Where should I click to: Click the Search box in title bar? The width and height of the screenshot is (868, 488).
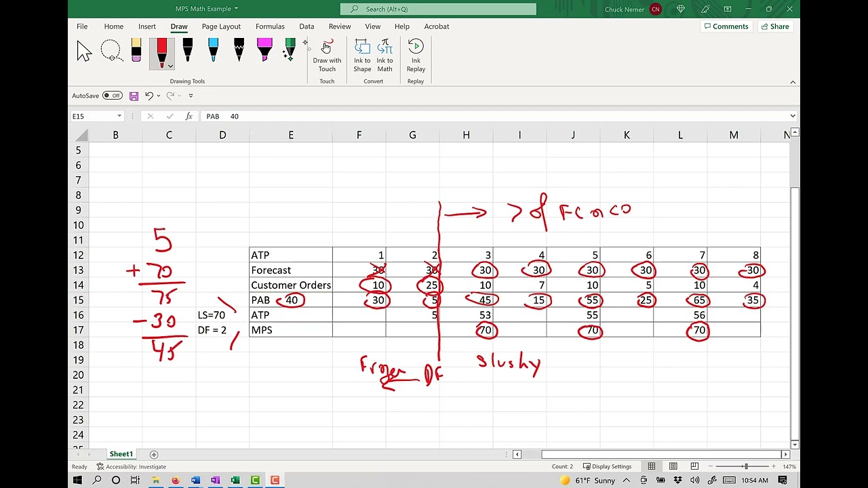coord(438,9)
